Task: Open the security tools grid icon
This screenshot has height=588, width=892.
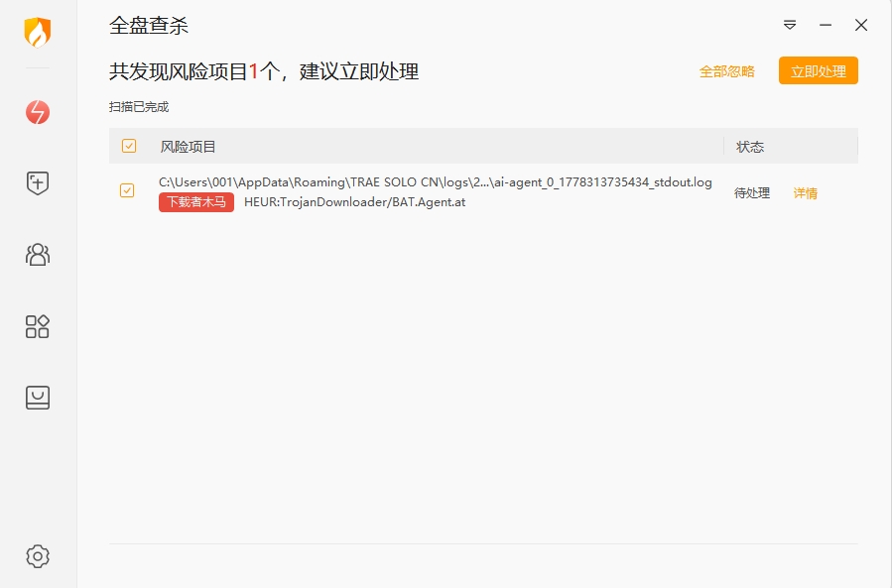Action: pyautogui.click(x=38, y=326)
